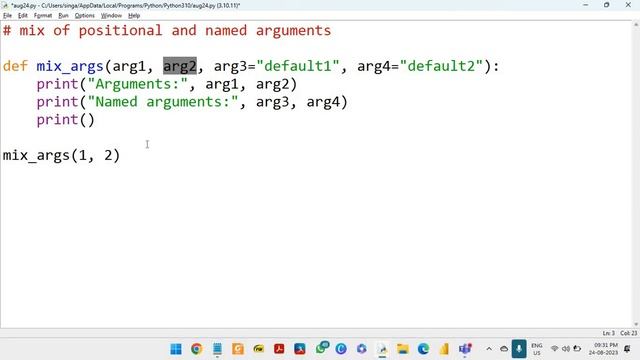Open the blue-purple circular taskbar app
Image resolution: width=640 pixels, height=360 pixels.
362,349
